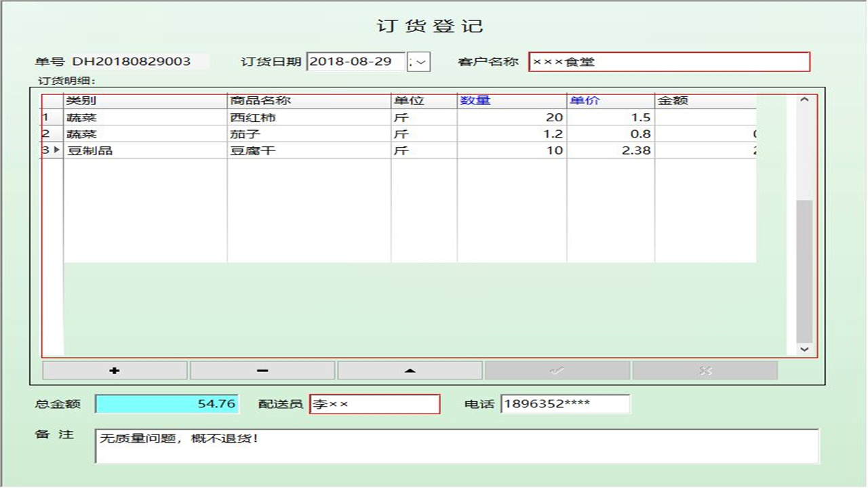The height and width of the screenshot is (488, 868).
Task: Open the 订货日期 date dropdown
Action: (x=420, y=62)
